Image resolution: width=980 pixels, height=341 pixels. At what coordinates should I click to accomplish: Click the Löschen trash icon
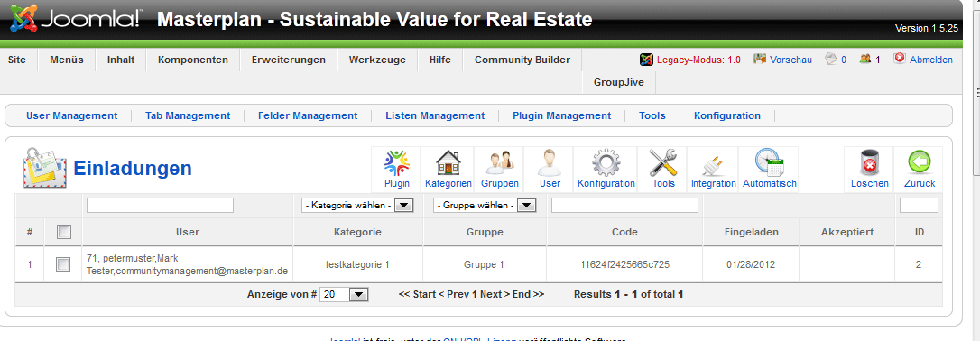pos(869,163)
